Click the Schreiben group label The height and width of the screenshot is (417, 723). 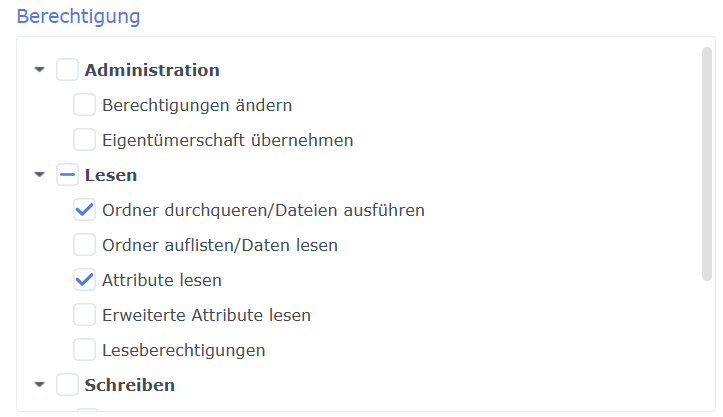[x=130, y=385]
